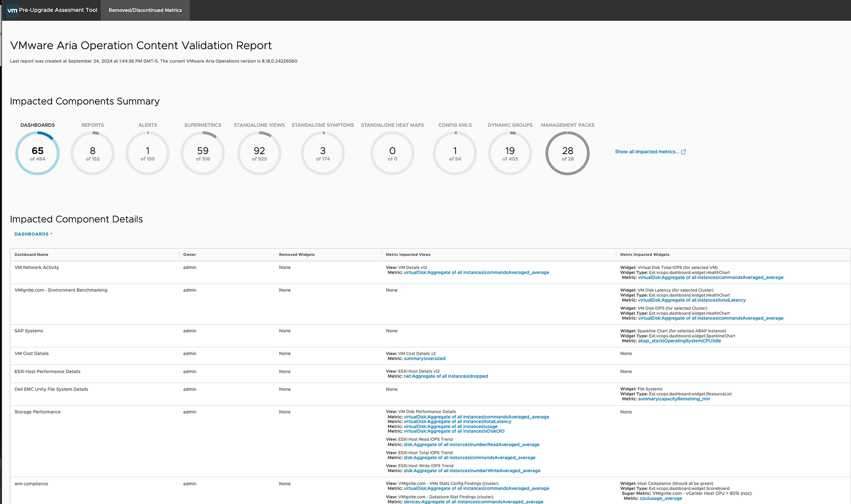Screen dimensions: 851x504
Task: Click the ESXi Host Performance Details dashboard name
Action: pos(47,372)
